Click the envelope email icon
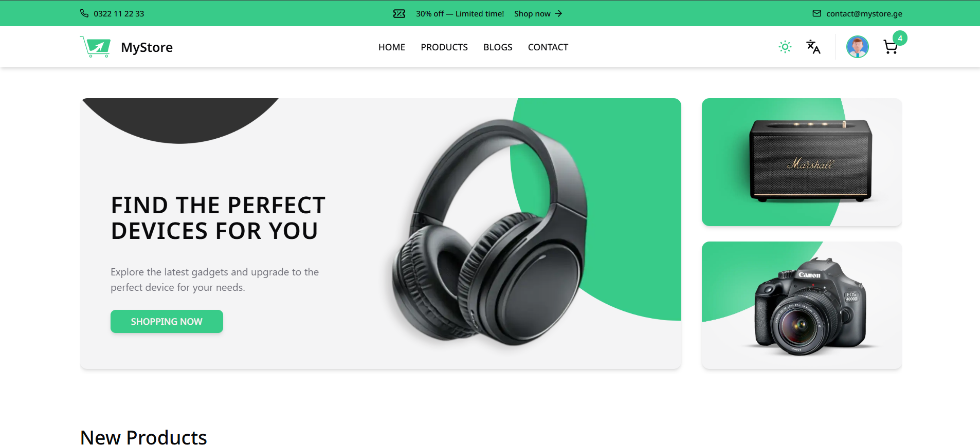Image resolution: width=980 pixels, height=445 pixels. pos(816,13)
